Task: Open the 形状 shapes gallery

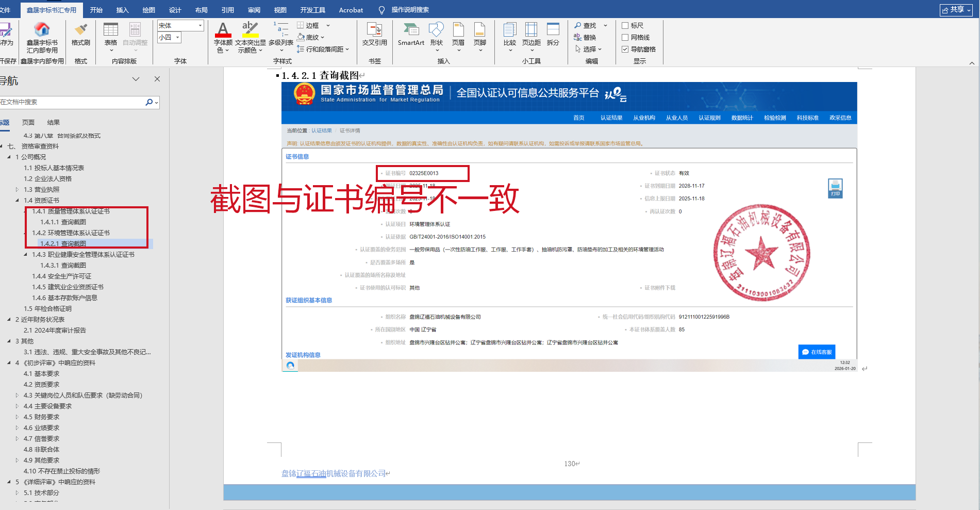Action: tap(437, 36)
